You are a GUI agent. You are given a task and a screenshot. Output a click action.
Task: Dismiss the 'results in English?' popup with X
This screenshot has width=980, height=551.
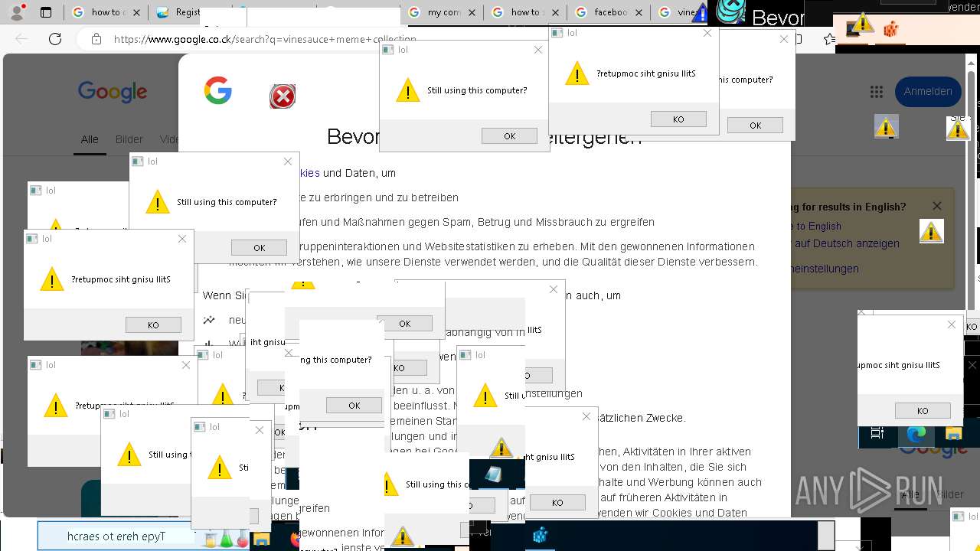click(937, 206)
